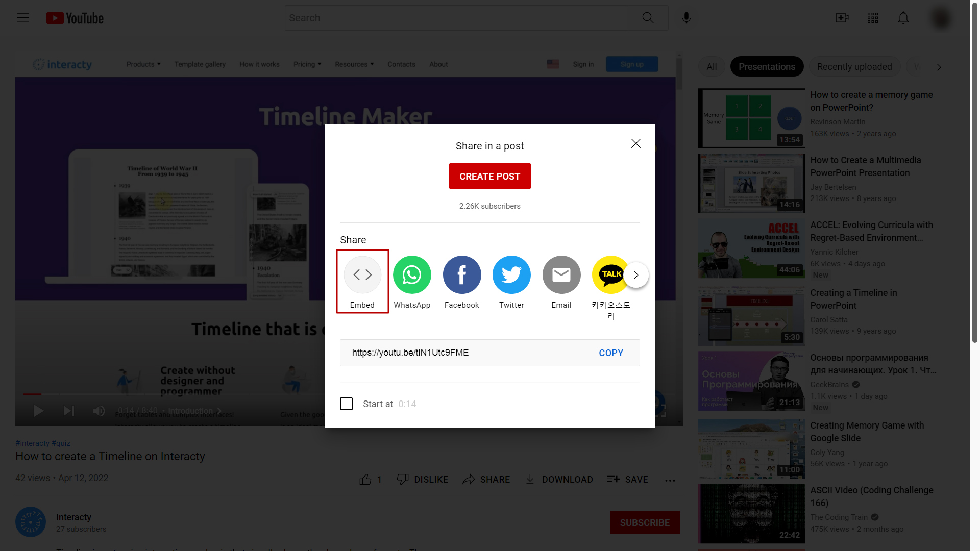This screenshot has width=980, height=551.
Task: Select the Twitter share icon
Action: point(511,274)
